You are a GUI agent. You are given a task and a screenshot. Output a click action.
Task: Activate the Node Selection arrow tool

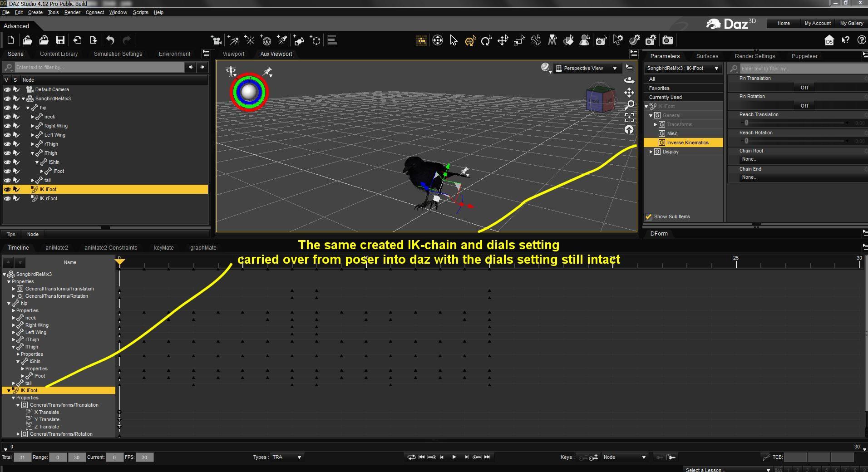pos(454,40)
